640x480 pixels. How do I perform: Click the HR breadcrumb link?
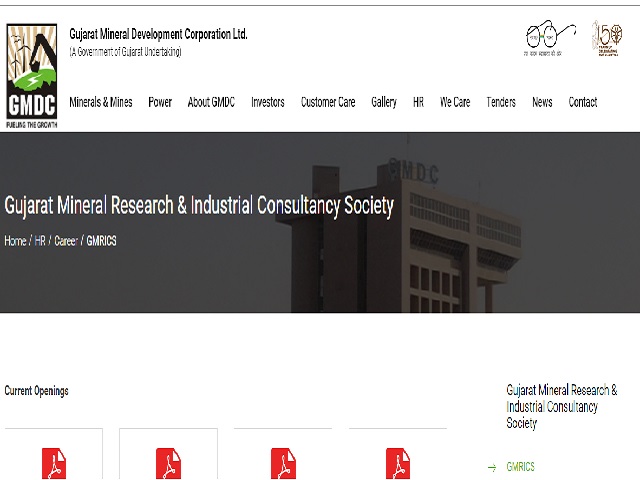[x=40, y=241]
